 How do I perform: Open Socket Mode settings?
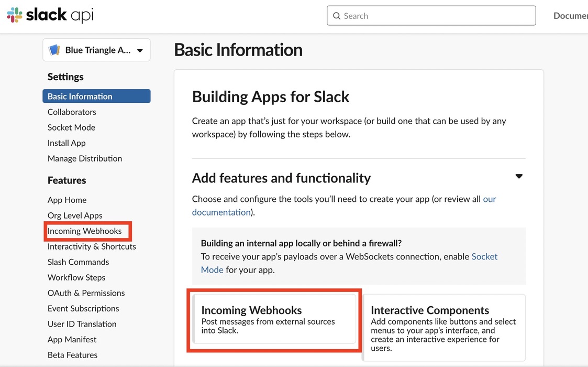(71, 127)
